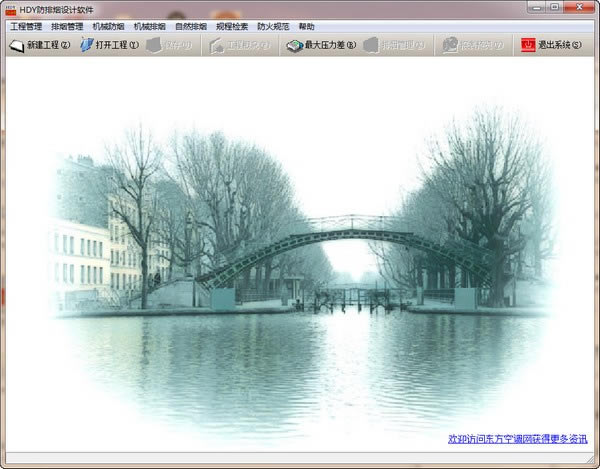This screenshot has height=469, width=600.
Task: Expand the 机械排烟 menu
Action: [x=149, y=26]
